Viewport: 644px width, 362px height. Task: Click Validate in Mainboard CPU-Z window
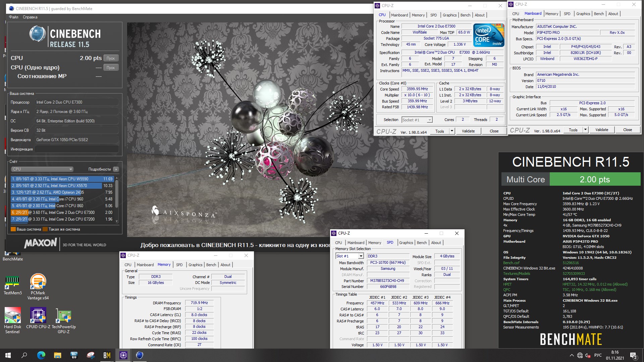coord(602,130)
